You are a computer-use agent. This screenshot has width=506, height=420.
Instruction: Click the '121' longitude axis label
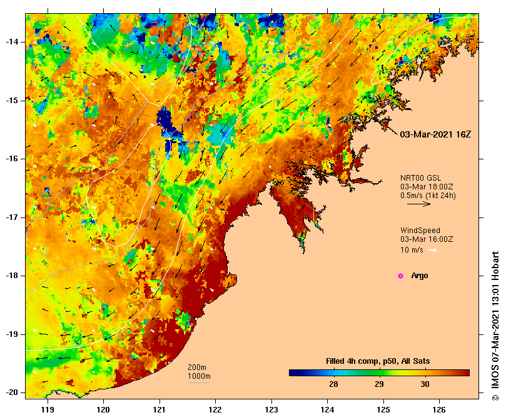click(159, 409)
